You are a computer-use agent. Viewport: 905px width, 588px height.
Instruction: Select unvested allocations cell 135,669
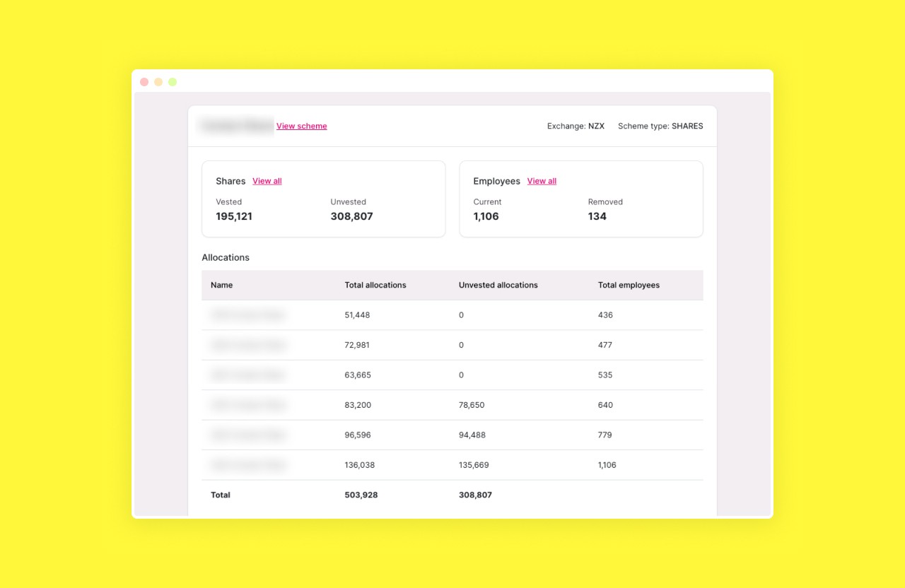(x=474, y=465)
